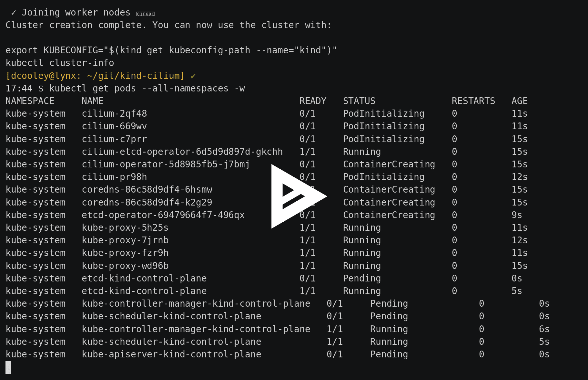Click the pod name 'kube-proxy-fzr9h'
This screenshot has width=588, height=380.
coord(125,253)
